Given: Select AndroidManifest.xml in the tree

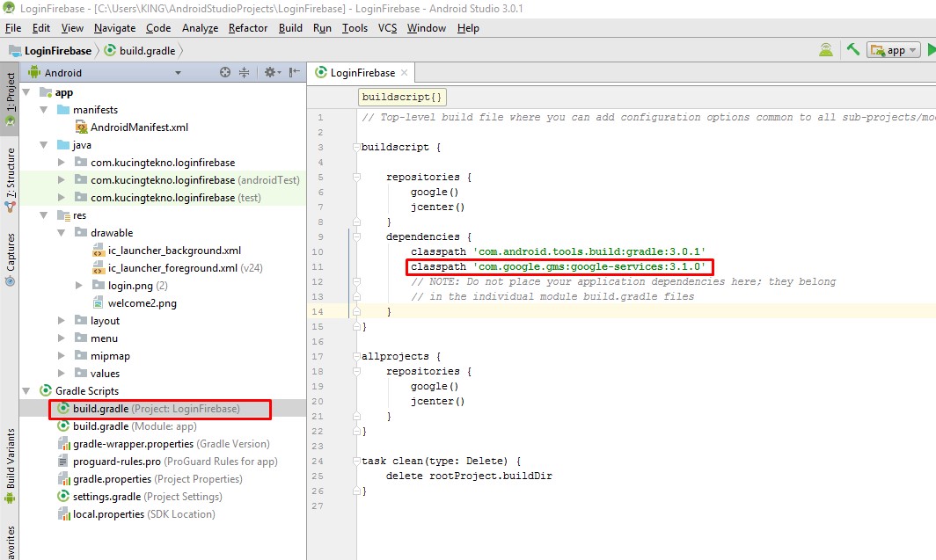Looking at the screenshot, I should (131, 127).
